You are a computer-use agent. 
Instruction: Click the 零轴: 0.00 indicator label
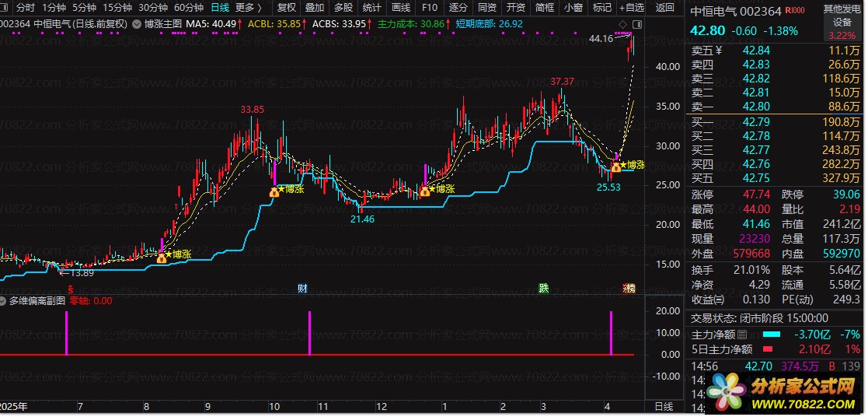coord(91,300)
